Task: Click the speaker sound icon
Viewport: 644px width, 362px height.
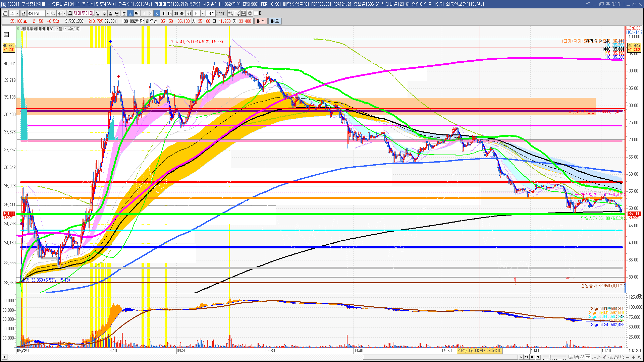Action: [59, 13]
